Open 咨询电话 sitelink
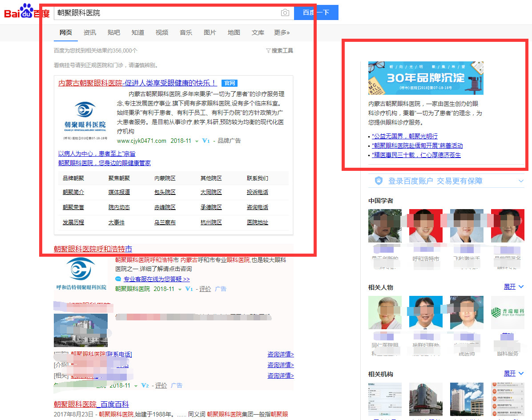532x420 pixels. (x=258, y=207)
